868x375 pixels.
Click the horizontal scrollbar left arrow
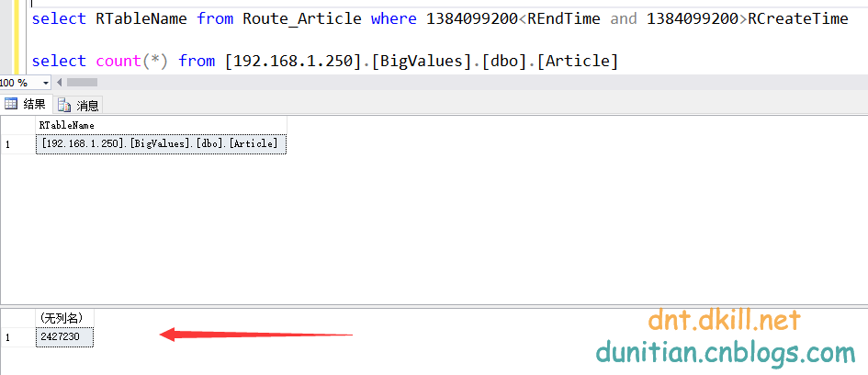click(x=60, y=83)
